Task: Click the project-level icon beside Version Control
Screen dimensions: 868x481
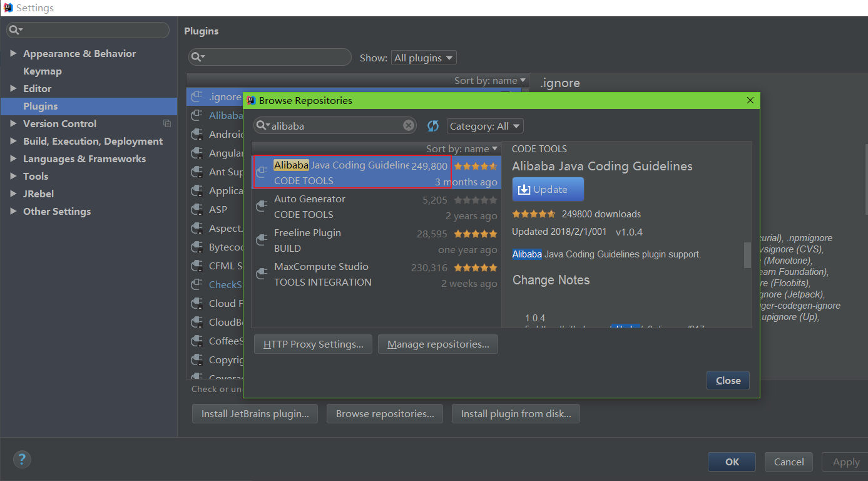Action: pos(167,123)
